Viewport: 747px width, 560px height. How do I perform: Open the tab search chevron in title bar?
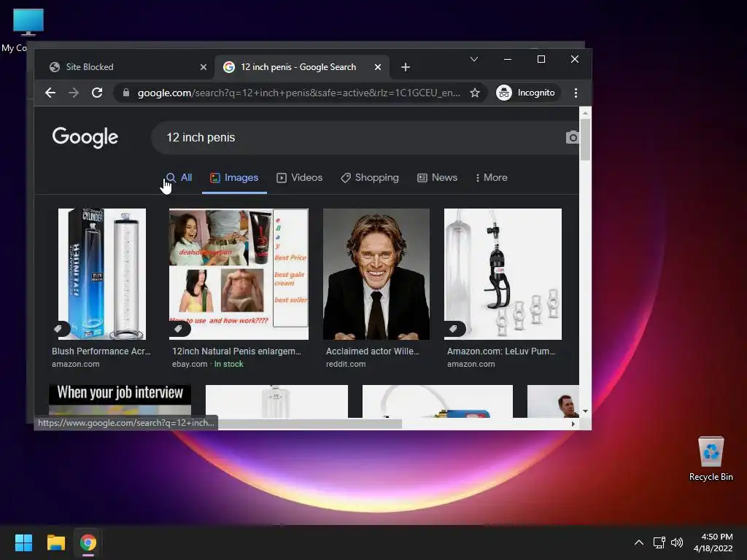tap(474, 59)
